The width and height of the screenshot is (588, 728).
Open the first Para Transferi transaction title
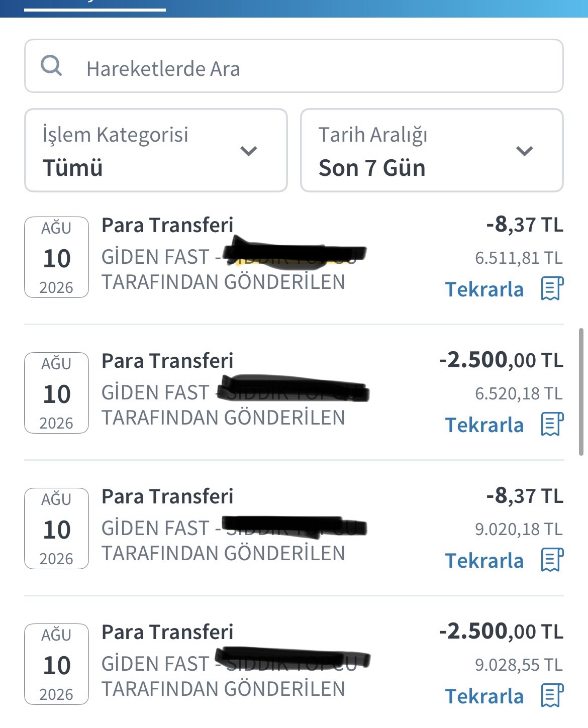[x=167, y=225]
